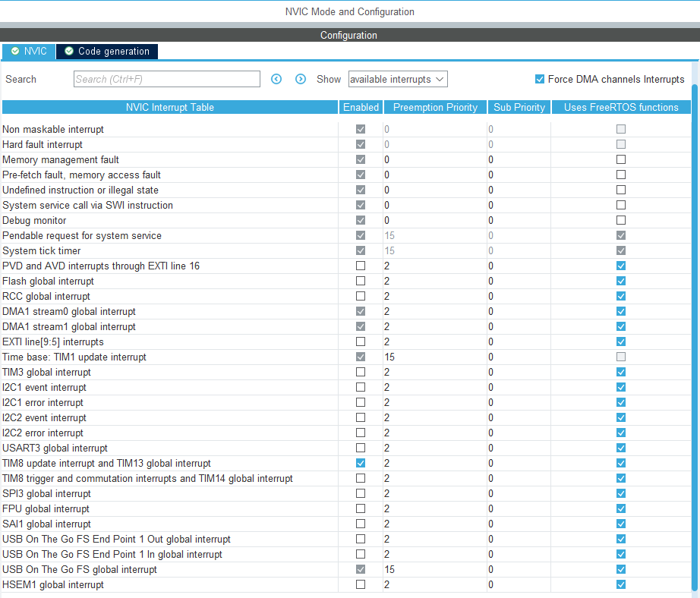The height and width of the screenshot is (598, 700).
Task: Focus the Search (Ctrl+F) field
Action: coord(167,79)
